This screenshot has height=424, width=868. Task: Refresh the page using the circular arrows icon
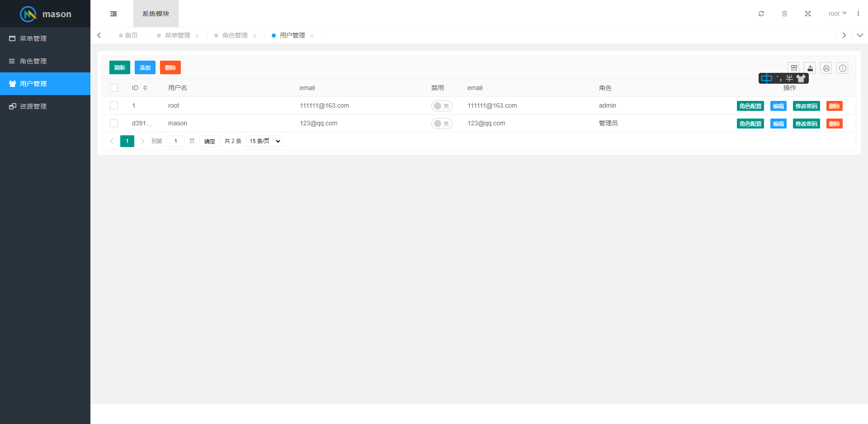pos(761,14)
